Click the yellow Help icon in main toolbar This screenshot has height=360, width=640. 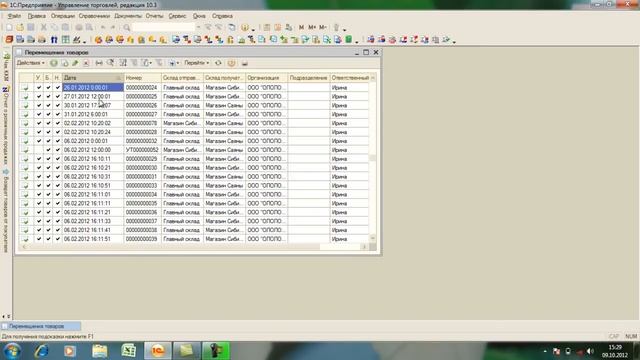point(244,28)
